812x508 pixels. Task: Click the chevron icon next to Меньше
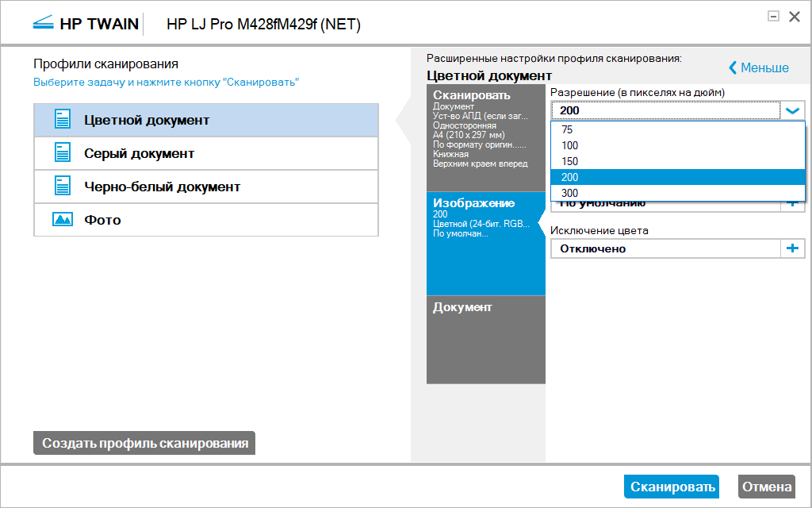(733, 67)
